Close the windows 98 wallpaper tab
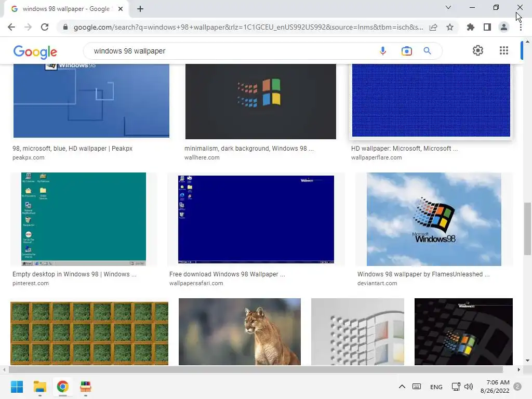The width and height of the screenshot is (532, 399). pos(121,9)
